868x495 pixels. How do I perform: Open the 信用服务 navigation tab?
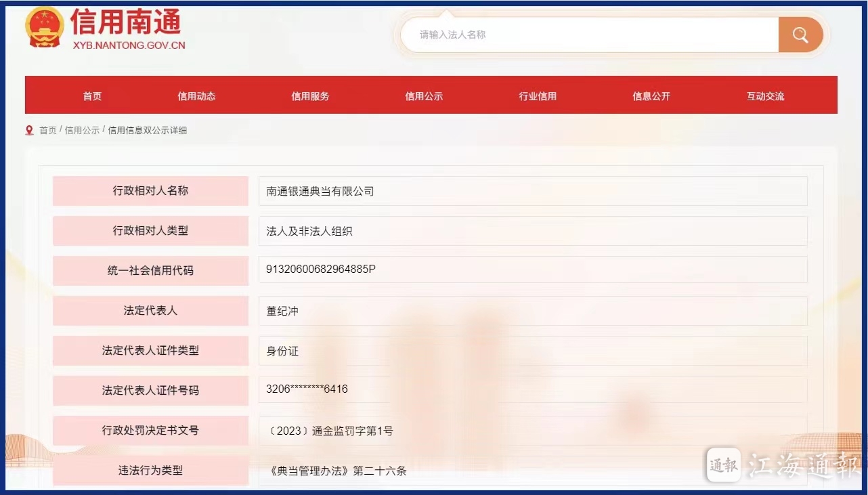point(310,96)
